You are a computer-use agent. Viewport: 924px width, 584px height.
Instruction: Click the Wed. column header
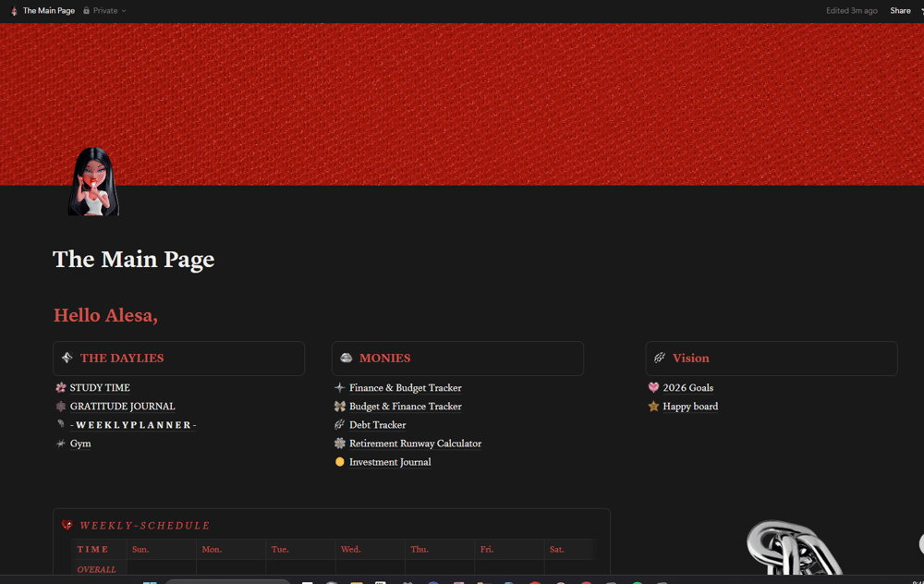coord(350,549)
